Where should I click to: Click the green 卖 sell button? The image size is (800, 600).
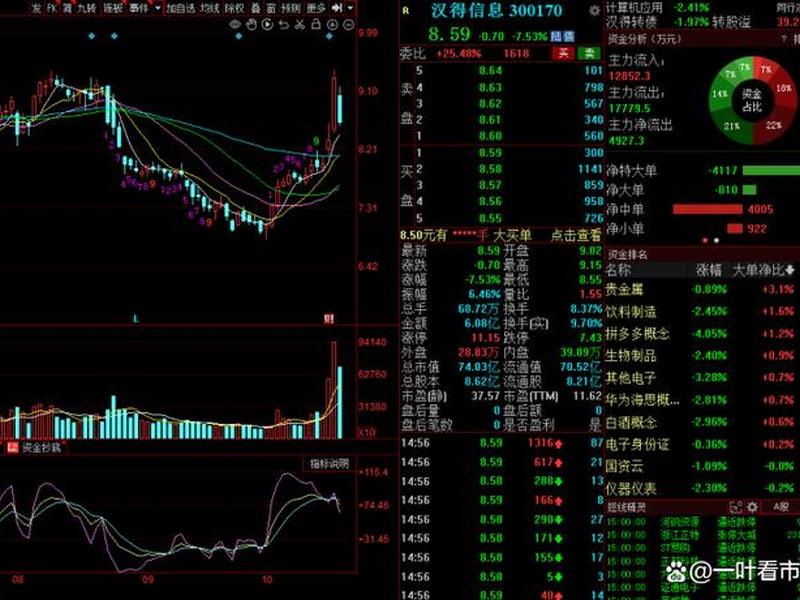click(589, 53)
